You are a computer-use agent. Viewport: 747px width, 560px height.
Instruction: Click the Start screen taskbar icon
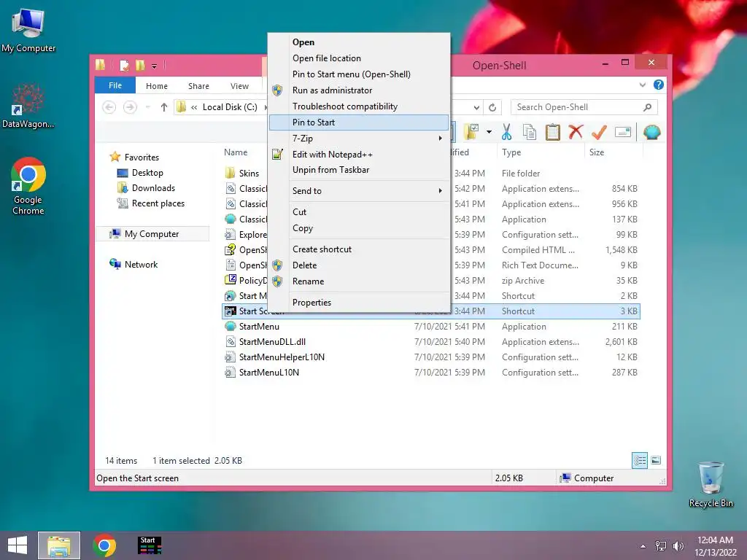149,545
